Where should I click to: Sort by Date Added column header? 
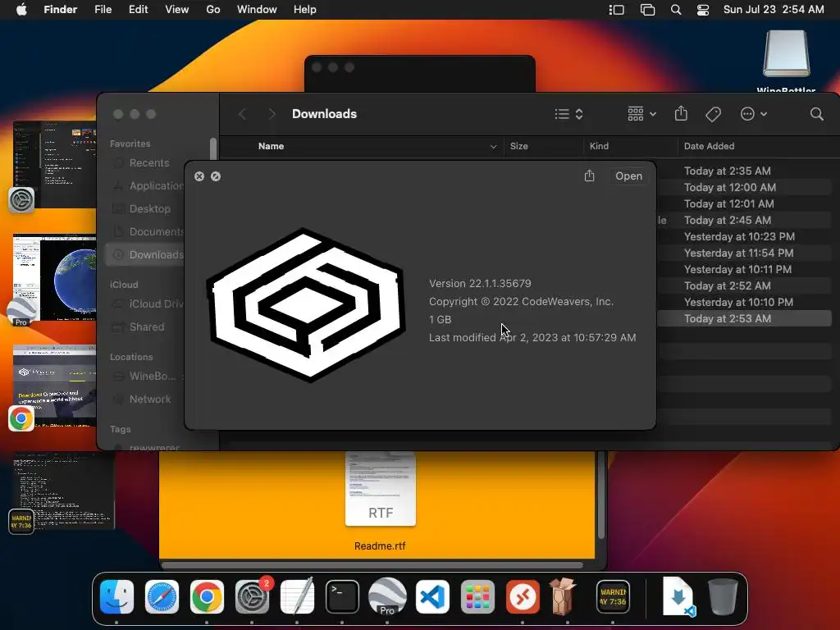[x=759, y=146]
